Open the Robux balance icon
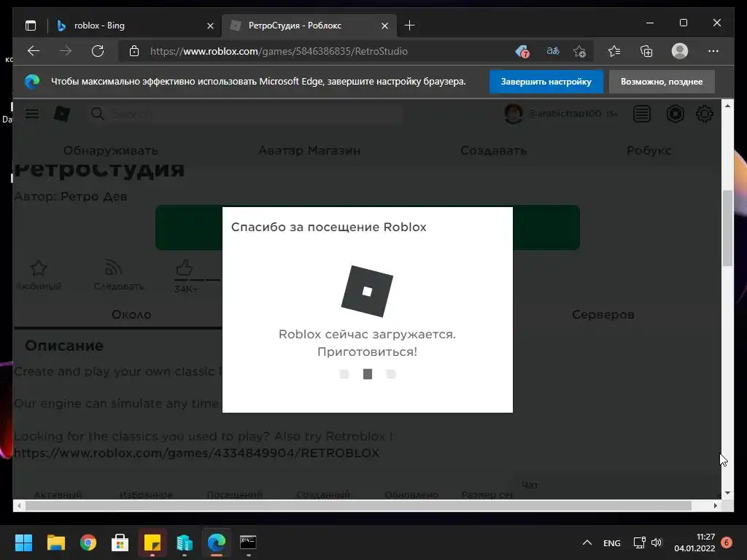 click(x=675, y=114)
